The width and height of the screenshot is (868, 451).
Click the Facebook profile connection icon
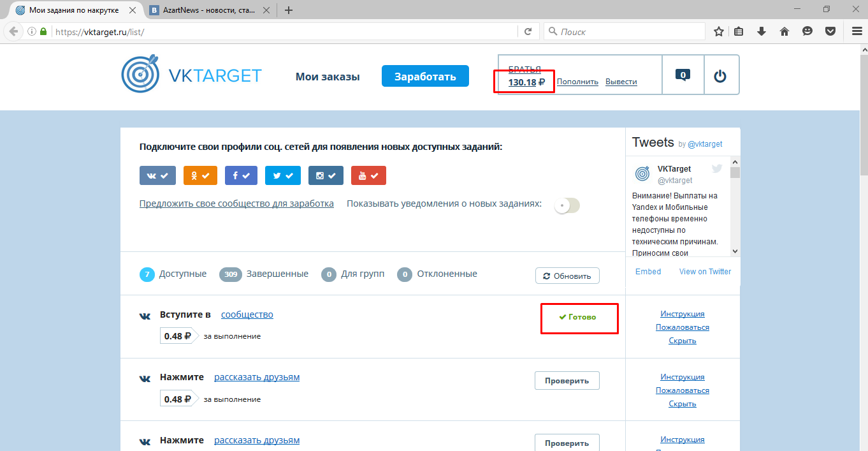click(x=241, y=175)
